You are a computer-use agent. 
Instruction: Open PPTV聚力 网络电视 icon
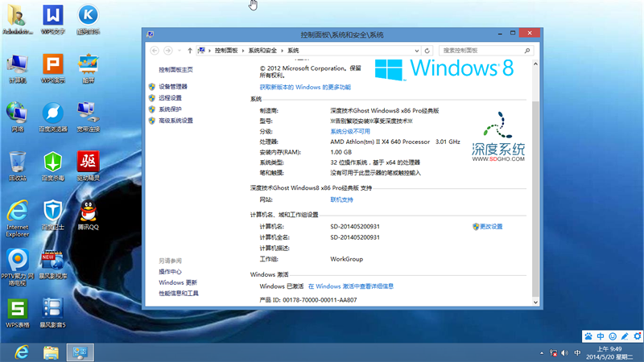pyautogui.click(x=17, y=267)
